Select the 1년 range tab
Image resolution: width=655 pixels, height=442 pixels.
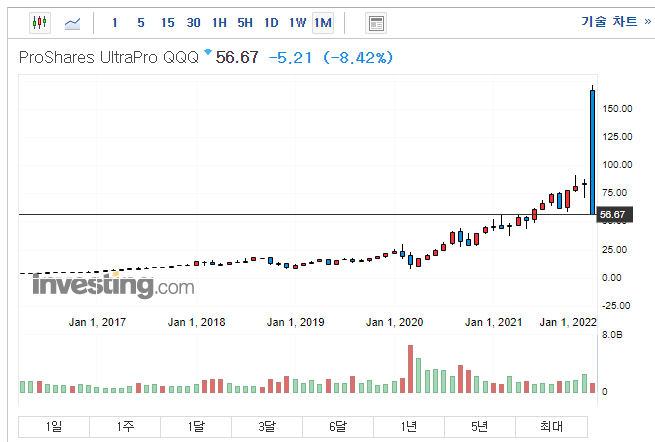pyautogui.click(x=409, y=427)
